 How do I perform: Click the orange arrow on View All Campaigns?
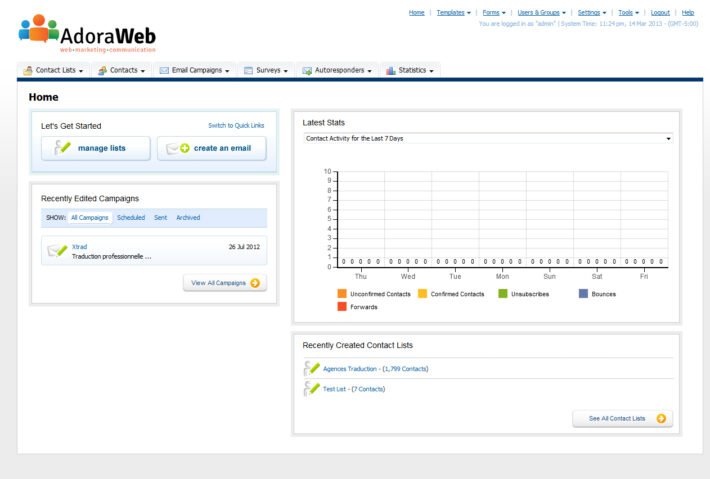(x=255, y=283)
